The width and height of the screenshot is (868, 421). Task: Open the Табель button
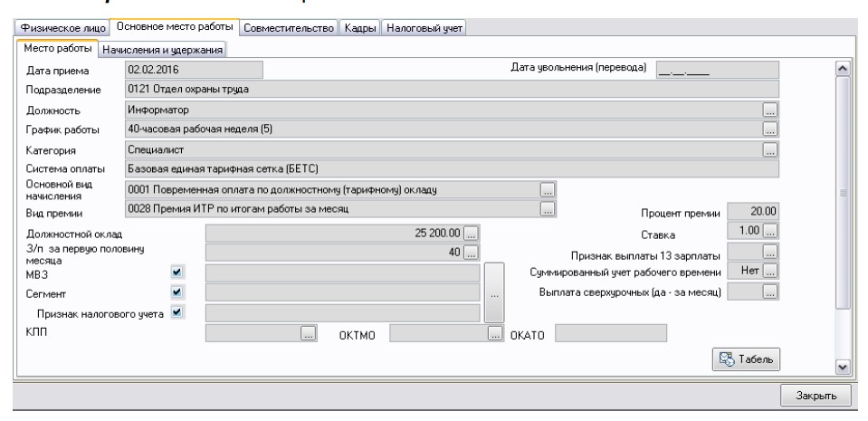pos(746,359)
